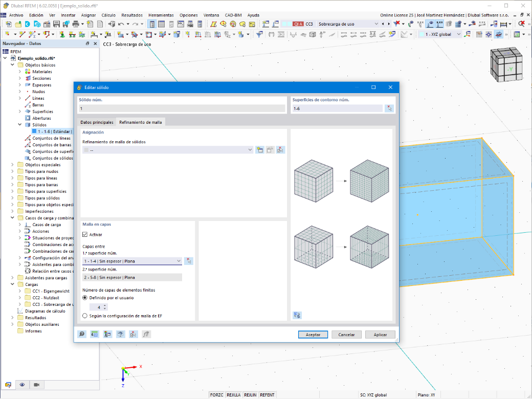Open the Herramientas menu
Screen dimensions: 532x399
click(x=161, y=15)
